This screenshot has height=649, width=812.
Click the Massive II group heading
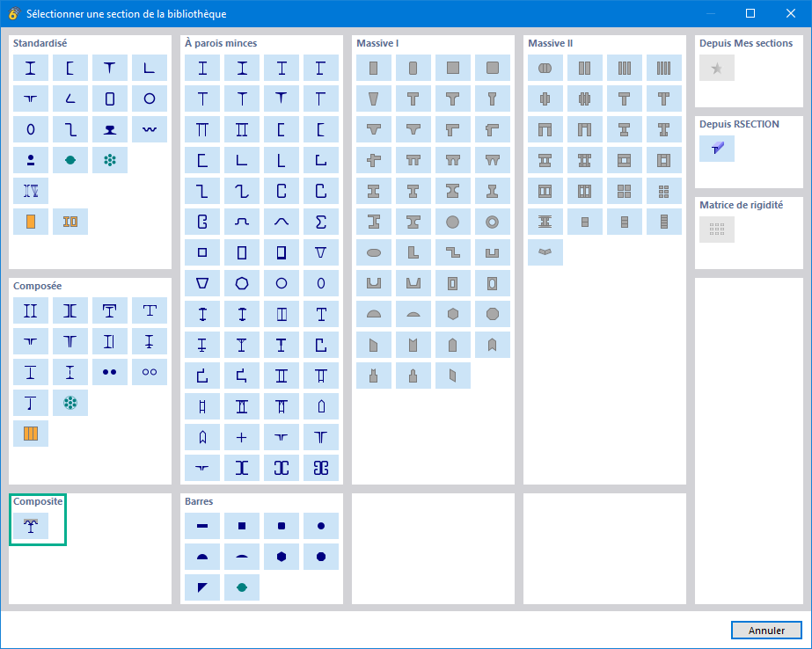pyautogui.click(x=550, y=43)
